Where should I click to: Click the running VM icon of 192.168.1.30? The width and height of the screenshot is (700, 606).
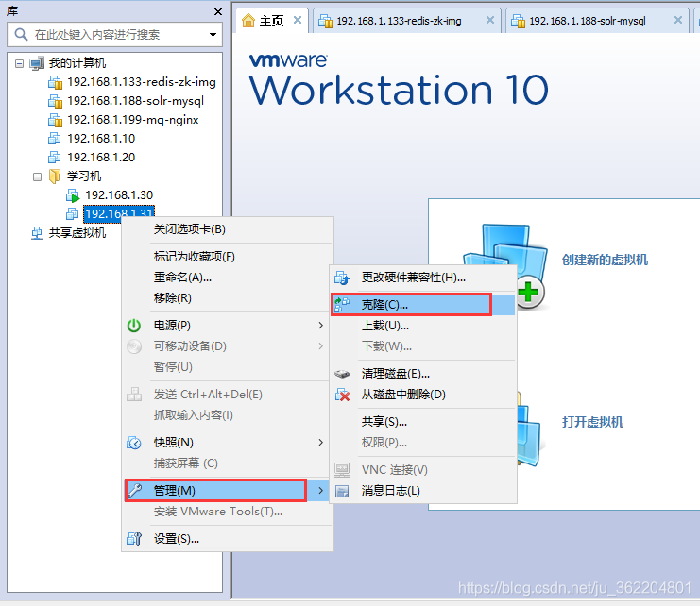(x=73, y=195)
